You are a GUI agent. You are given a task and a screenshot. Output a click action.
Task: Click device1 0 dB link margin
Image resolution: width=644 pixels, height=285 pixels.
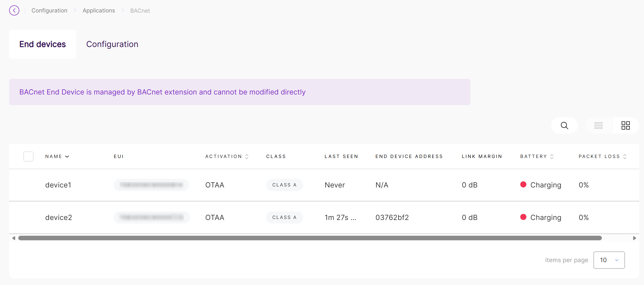[x=470, y=185]
